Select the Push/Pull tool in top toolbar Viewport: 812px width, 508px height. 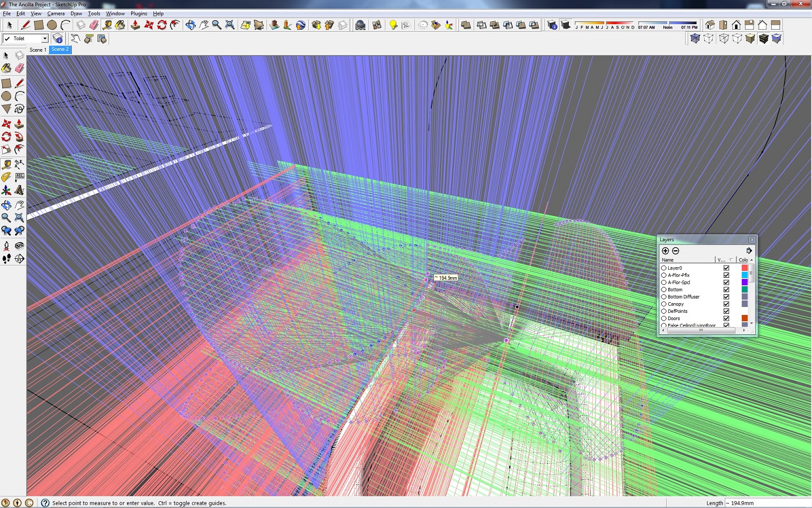135,25
